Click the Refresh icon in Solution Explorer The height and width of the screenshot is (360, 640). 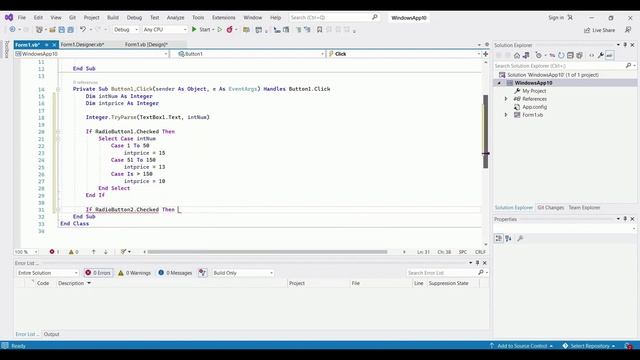point(561,55)
